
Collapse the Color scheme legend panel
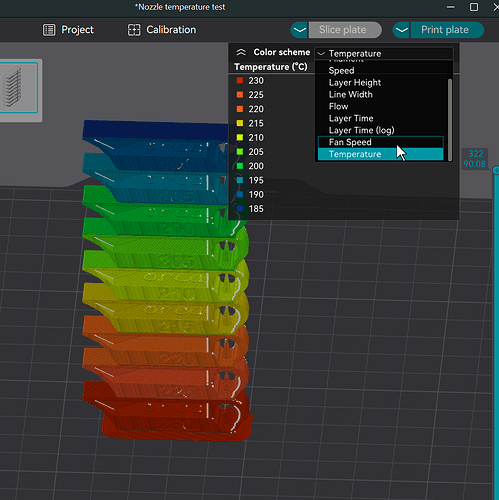tap(241, 52)
